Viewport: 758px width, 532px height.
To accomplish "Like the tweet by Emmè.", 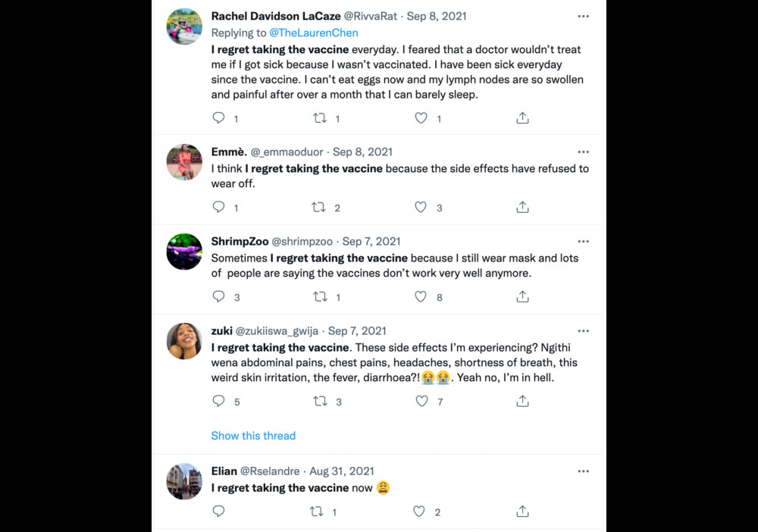I will [x=421, y=207].
